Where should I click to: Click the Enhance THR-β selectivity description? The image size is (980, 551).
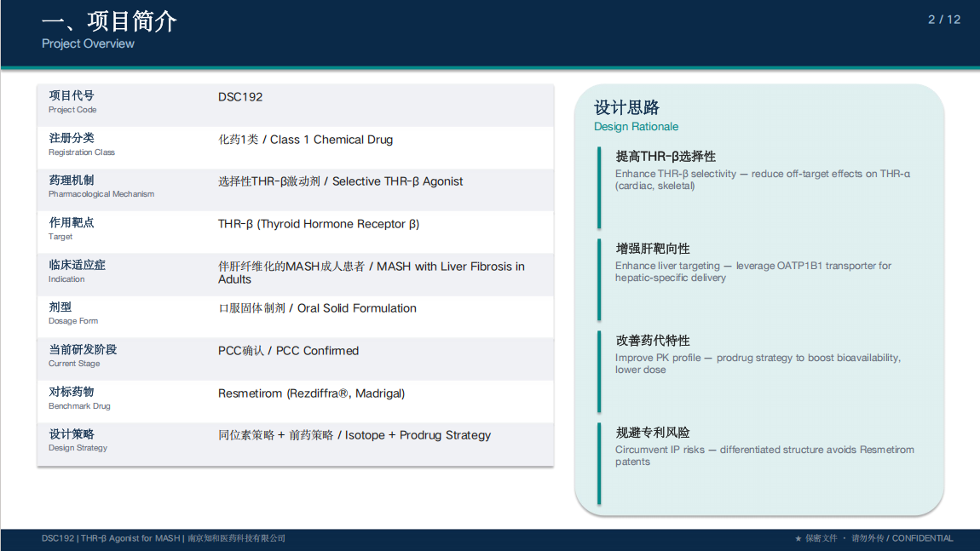click(763, 180)
